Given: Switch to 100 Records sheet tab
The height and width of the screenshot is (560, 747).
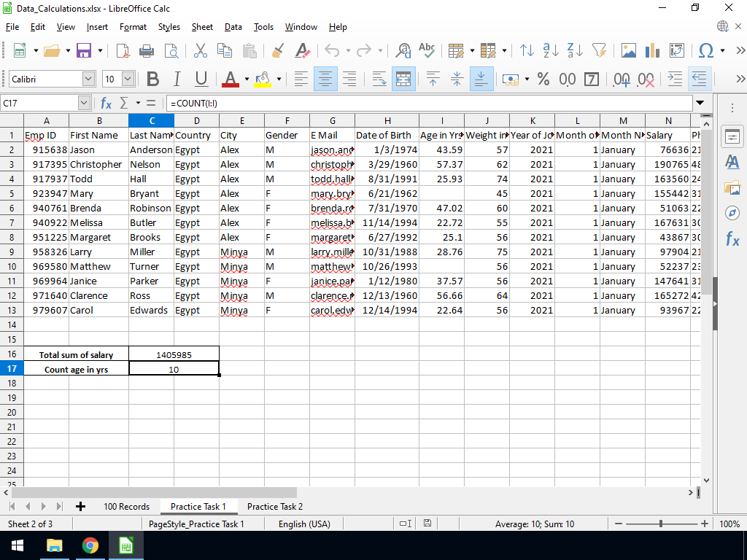Looking at the screenshot, I should coord(127,507).
